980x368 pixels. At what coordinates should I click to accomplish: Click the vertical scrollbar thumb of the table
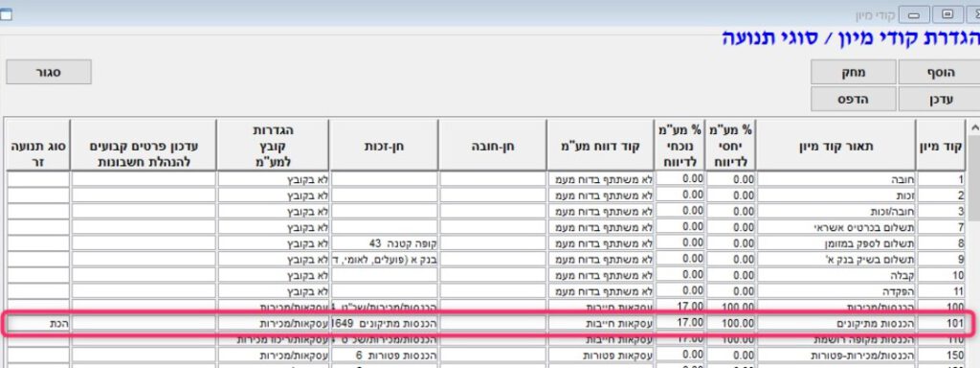(x=974, y=179)
